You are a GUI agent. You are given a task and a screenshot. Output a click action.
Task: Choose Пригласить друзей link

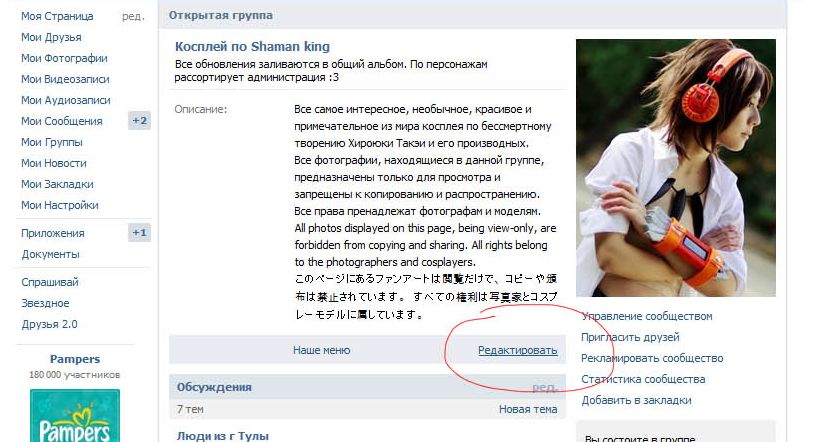pos(630,337)
